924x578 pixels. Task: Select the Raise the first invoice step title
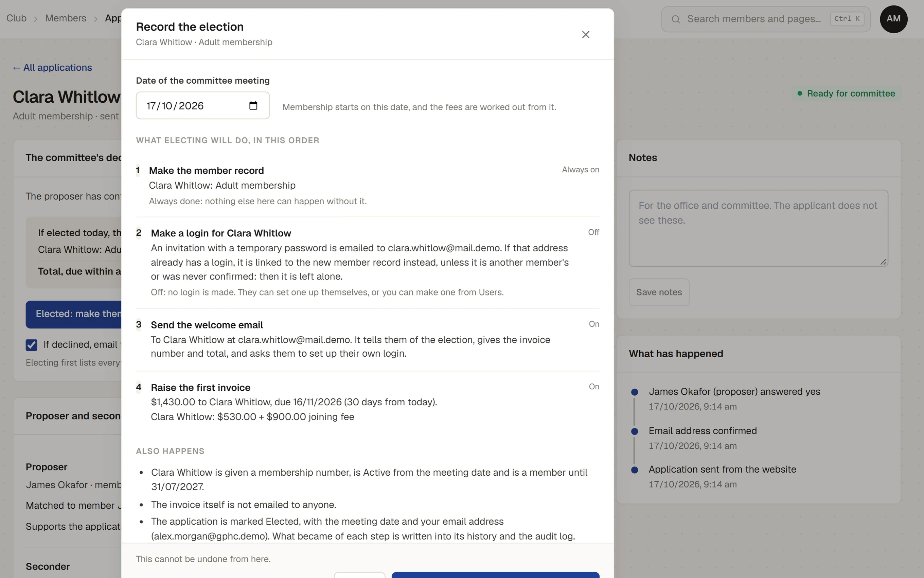200,388
